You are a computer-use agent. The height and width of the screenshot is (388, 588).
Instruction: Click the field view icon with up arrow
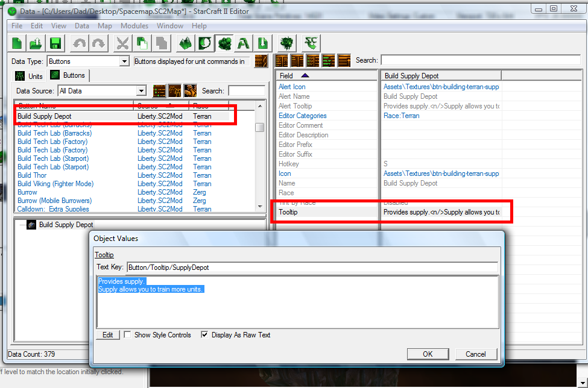pos(344,60)
